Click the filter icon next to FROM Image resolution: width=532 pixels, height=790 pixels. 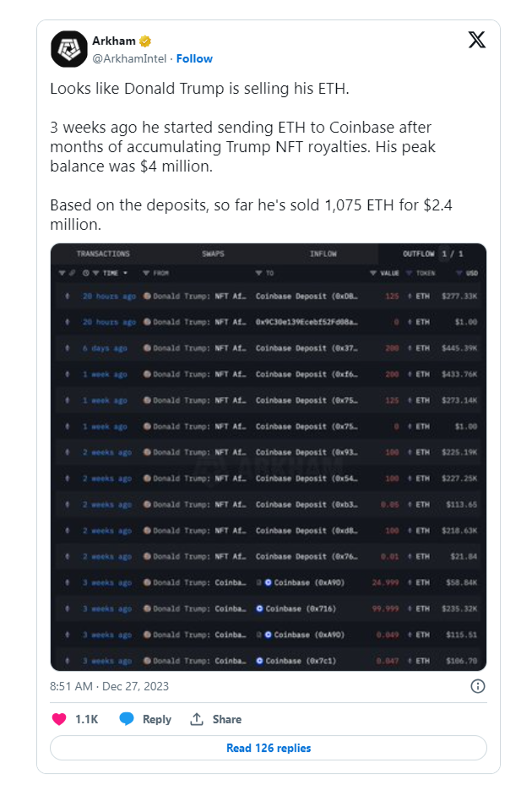[146, 274]
